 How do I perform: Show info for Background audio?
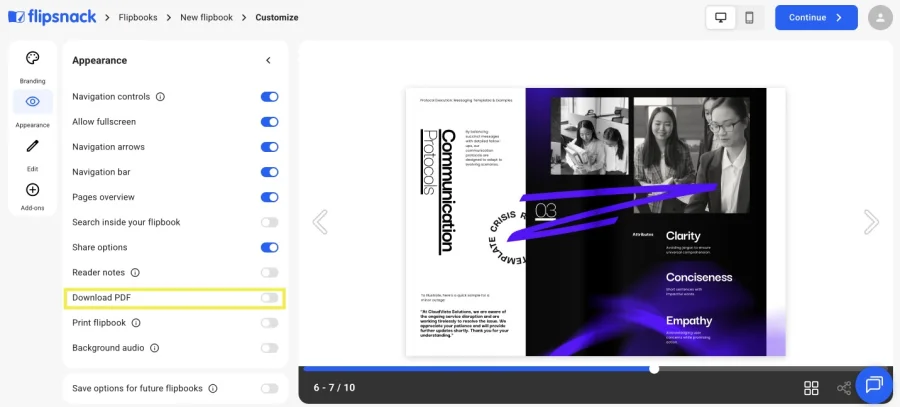pos(154,348)
